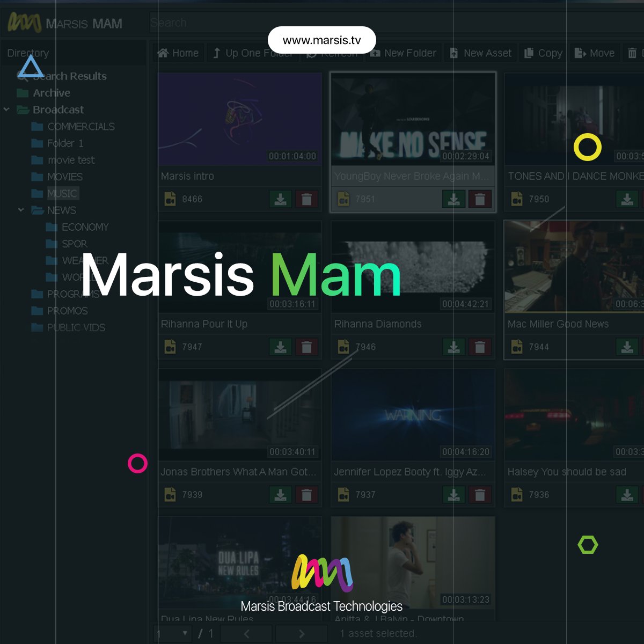
Task: Delete the Jennifer Lopez Booty asset
Action: [x=480, y=495]
